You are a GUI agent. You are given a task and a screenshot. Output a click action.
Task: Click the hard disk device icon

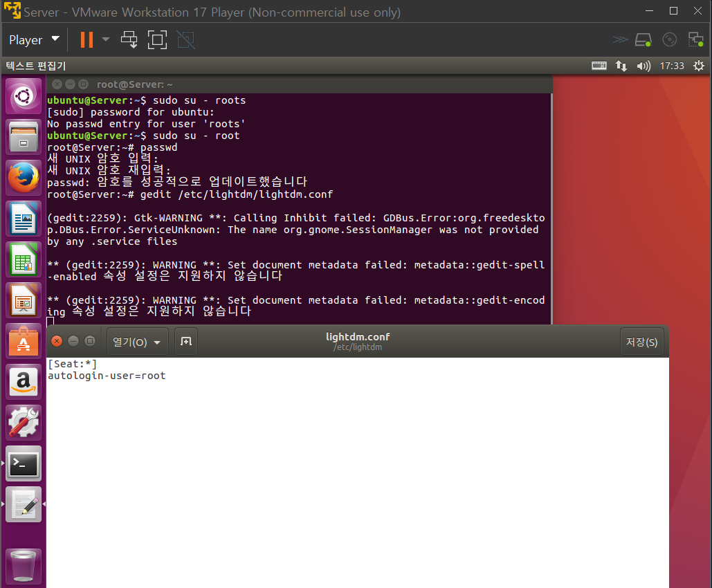643,40
